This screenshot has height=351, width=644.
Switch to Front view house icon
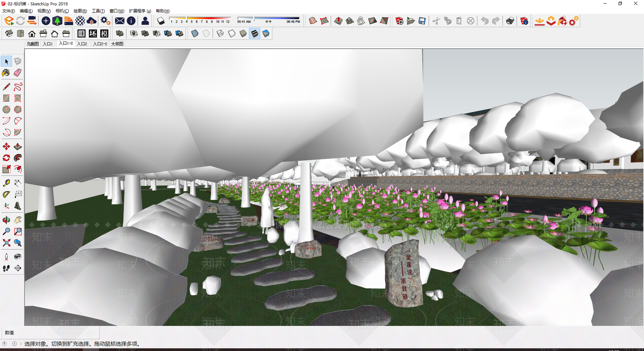pos(32,33)
